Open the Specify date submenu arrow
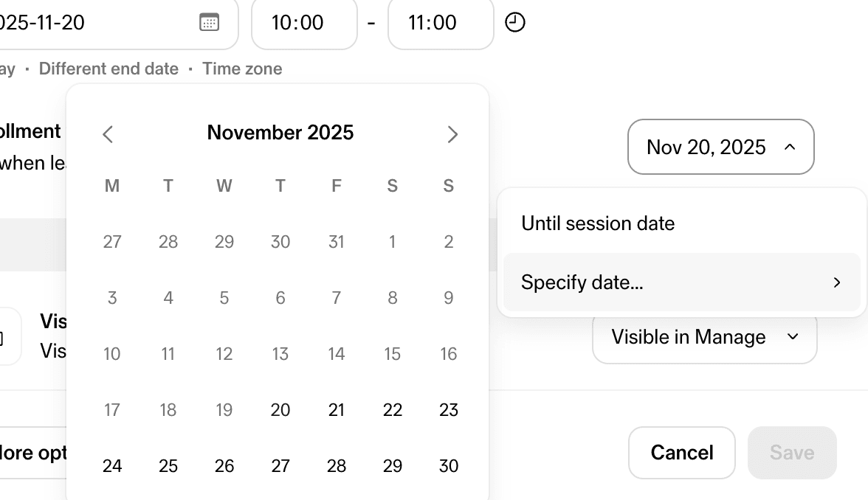The height and width of the screenshot is (500, 868). [837, 282]
